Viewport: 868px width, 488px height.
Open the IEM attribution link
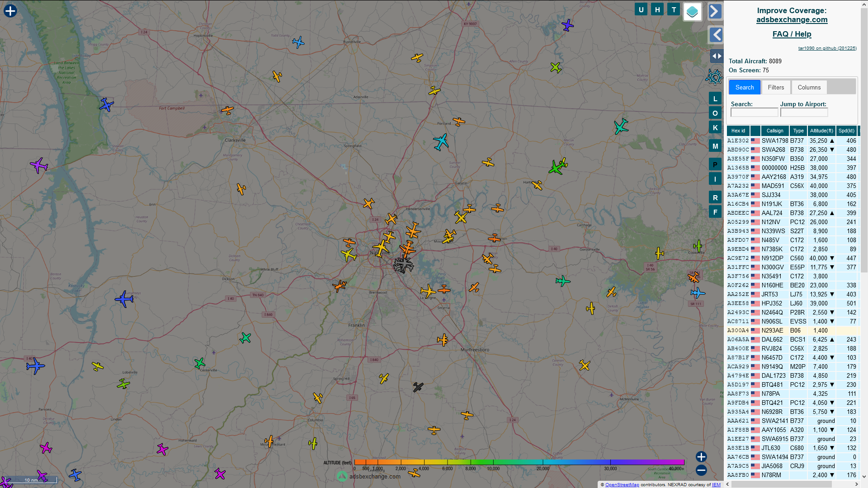point(716,484)
